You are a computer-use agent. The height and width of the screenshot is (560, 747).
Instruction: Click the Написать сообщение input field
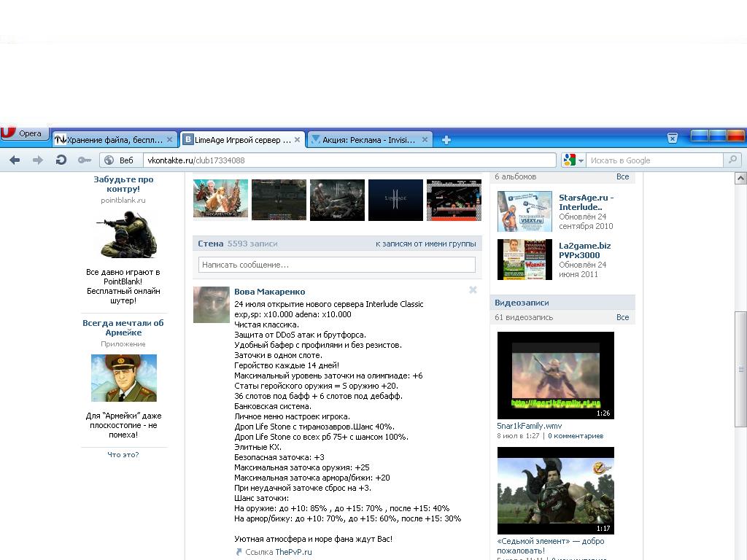pyautogui.click(x=337, y=265)
